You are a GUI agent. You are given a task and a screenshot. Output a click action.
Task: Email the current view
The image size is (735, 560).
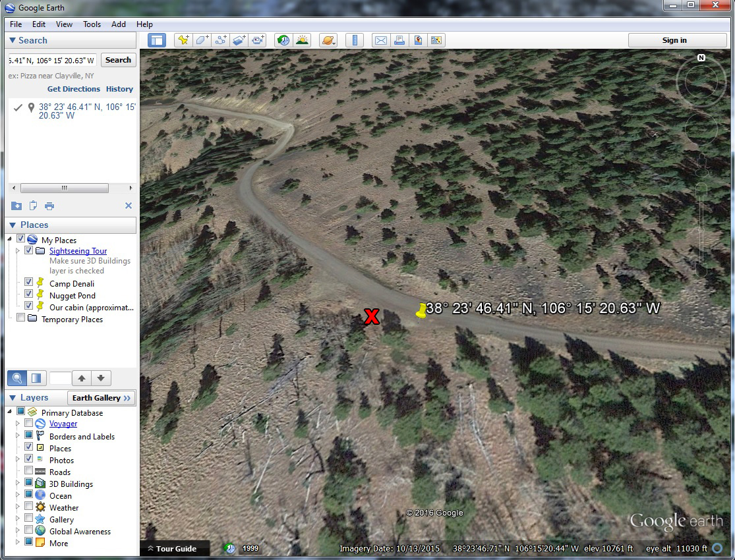click(380, 40)
